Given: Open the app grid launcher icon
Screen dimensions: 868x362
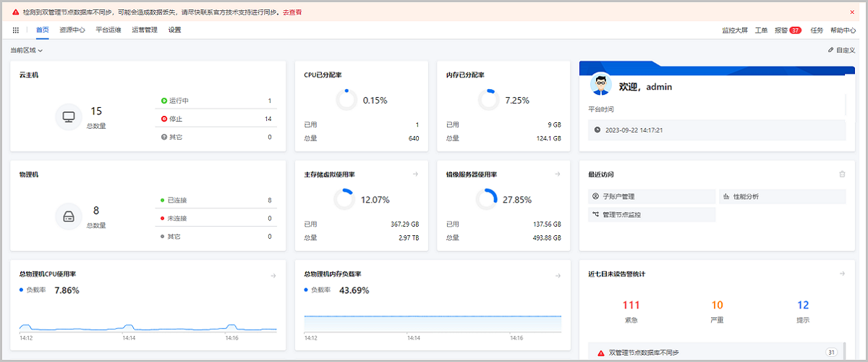Looking at the screenshot, I should tap(16, 30).
